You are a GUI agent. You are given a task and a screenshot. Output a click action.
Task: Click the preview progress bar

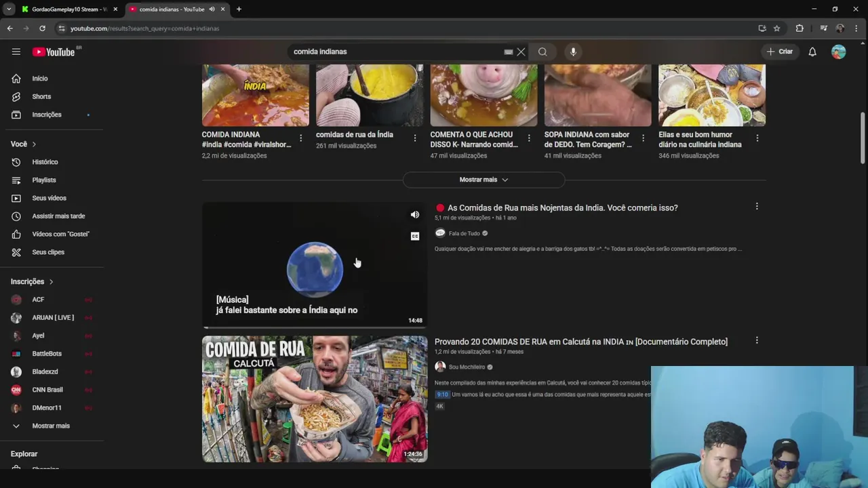[x=315, y=327]
